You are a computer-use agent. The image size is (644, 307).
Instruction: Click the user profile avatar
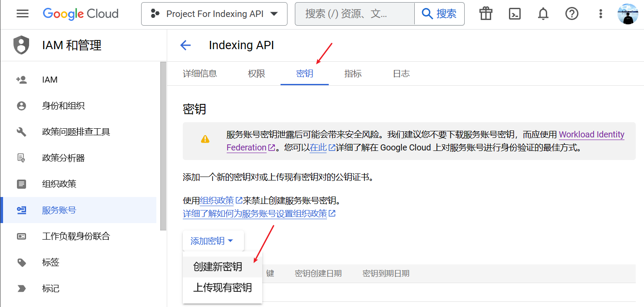(628, 14)
